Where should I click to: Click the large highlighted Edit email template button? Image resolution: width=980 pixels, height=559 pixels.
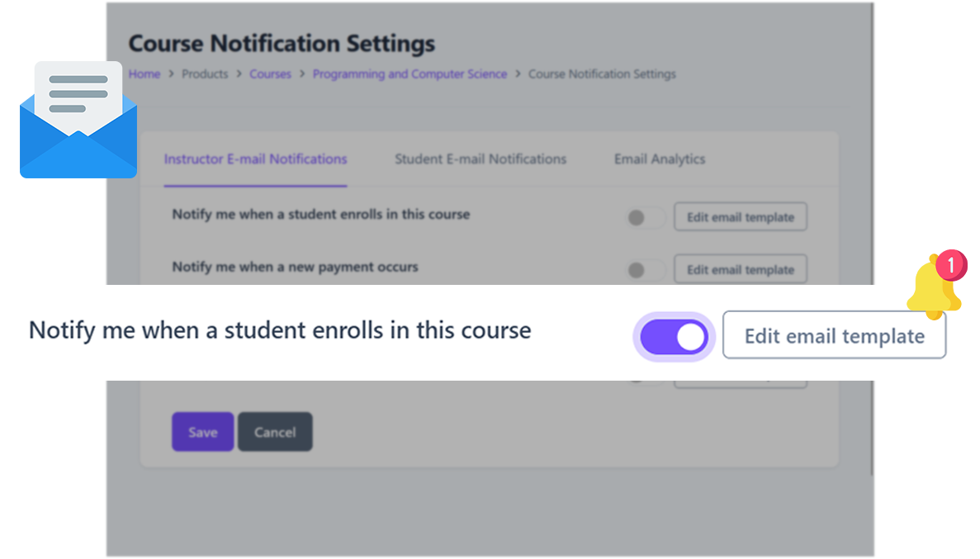[x=834, y=335]
